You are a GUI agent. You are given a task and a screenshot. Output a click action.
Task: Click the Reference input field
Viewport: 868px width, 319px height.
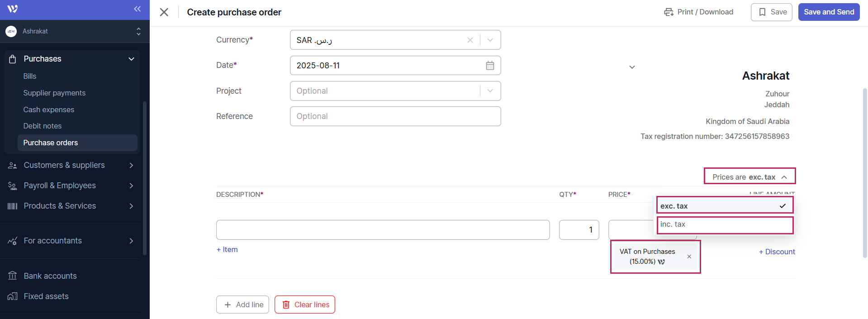coord(395,116)
